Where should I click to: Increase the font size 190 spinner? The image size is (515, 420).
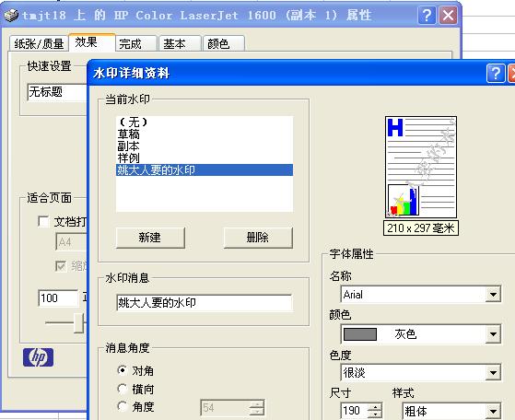pos(375,407)
